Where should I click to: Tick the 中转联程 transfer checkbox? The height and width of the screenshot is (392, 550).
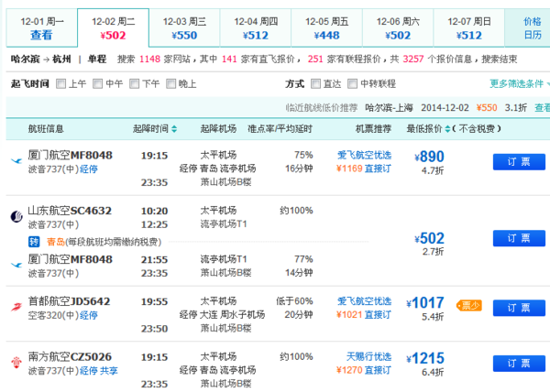(x=352, y=83)
